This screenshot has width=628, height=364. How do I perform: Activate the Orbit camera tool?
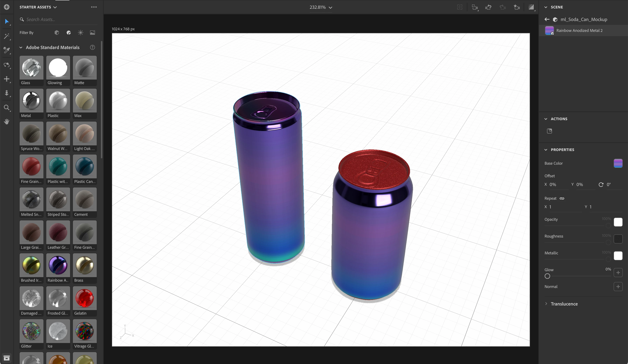coord(7,65)
